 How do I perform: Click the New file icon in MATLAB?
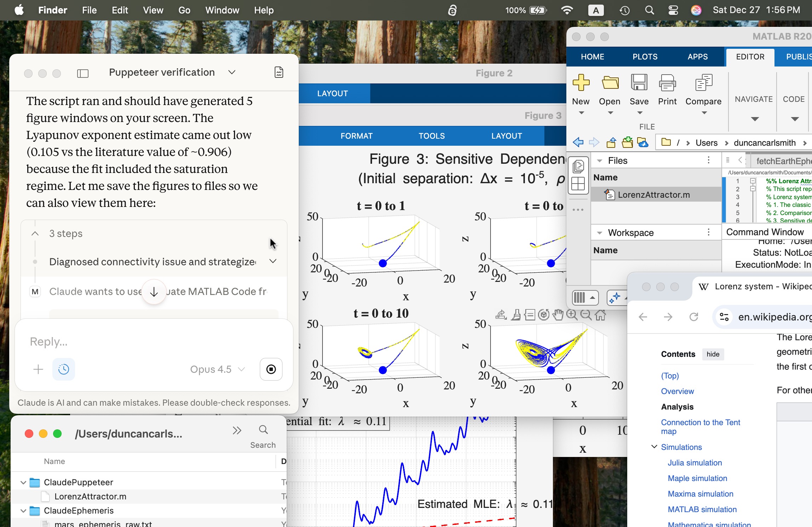pos(581,83)
